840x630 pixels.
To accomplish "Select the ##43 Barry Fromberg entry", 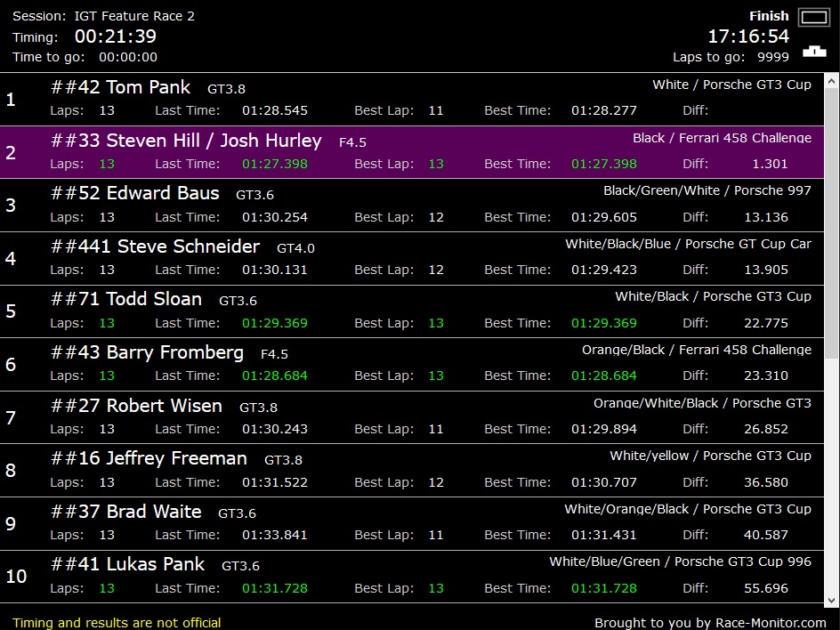I will (x=412, y=364).
